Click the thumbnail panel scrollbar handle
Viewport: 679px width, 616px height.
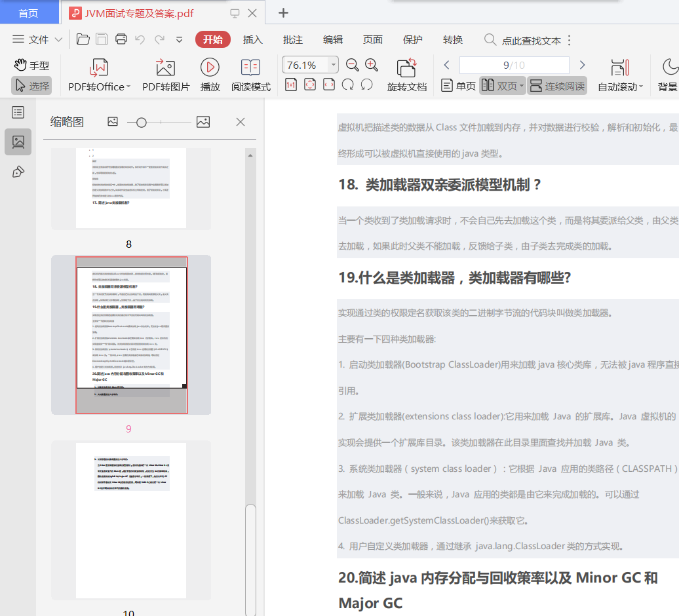pos(250,559)
